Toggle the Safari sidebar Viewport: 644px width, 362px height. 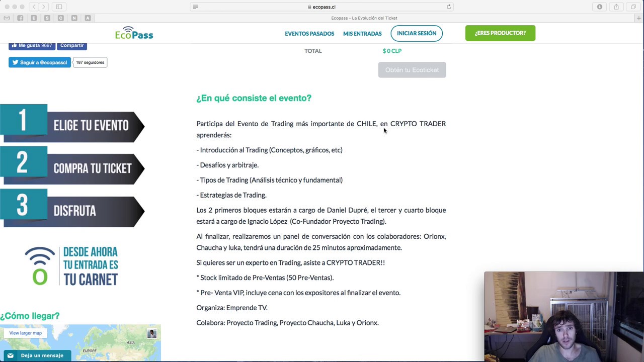point(59,7)
